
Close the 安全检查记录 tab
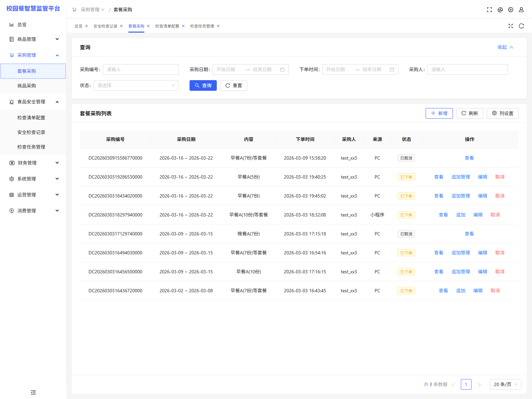pos(121,26)
